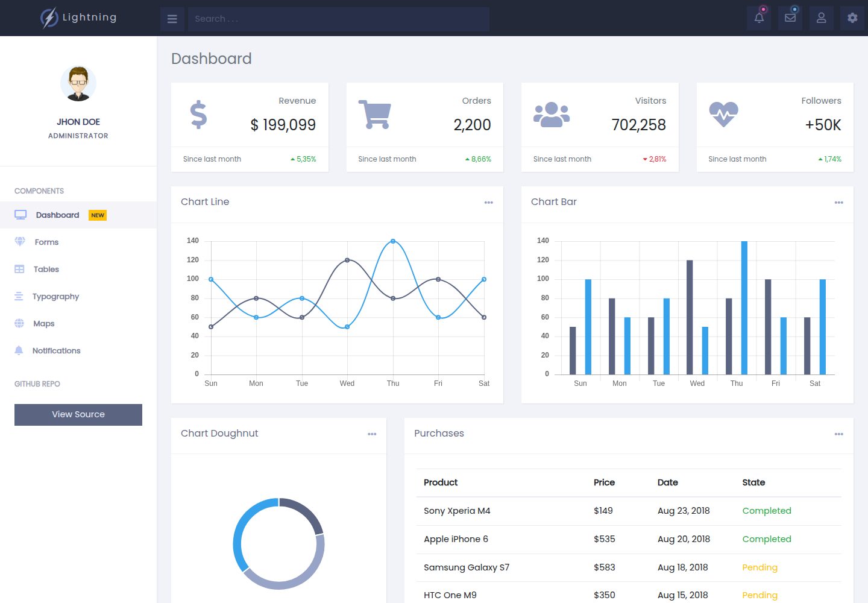Select Dashboard in the sidebar

point(78,215)
